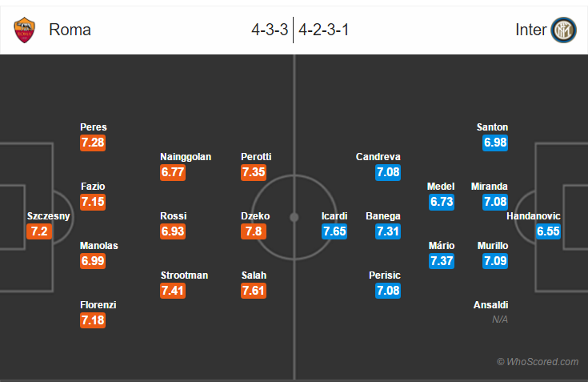Select Santon's 6.98 rating badge

[495, 143]
